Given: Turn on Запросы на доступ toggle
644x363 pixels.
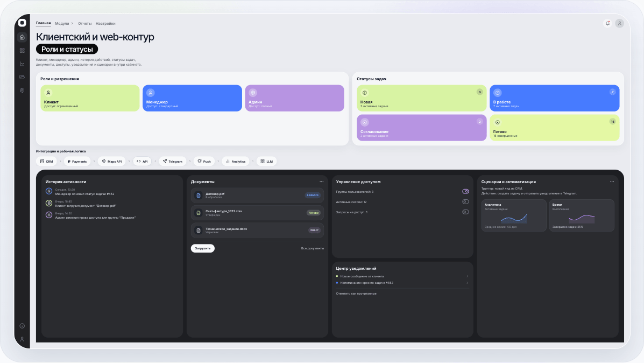Looking at the screenshot, I should coord(465,212).
